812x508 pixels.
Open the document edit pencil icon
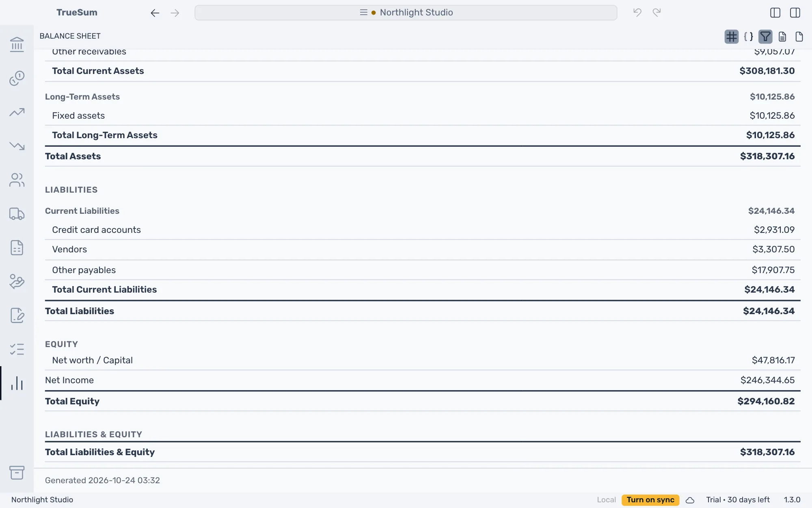point(17,315)
